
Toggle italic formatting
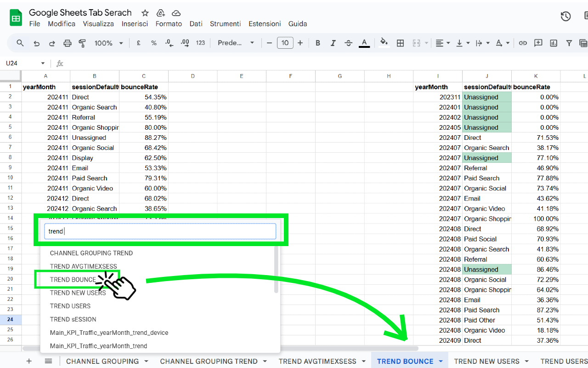333,43
